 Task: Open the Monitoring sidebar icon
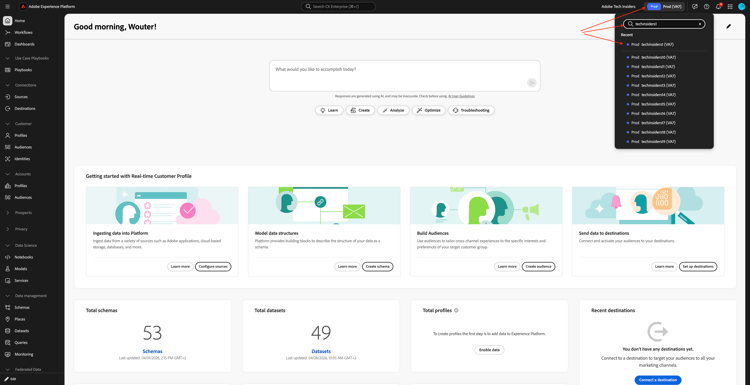tap(8, 354)
